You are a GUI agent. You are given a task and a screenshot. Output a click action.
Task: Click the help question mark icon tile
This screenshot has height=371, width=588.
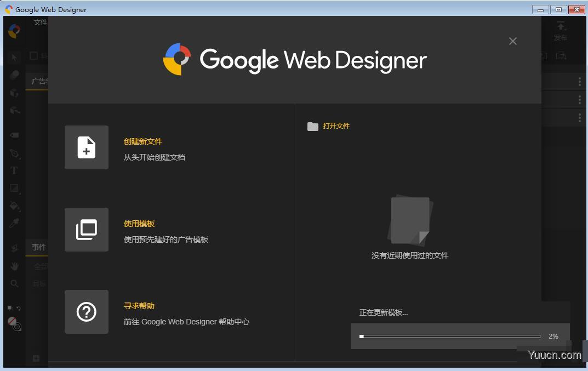click(87, 312)
